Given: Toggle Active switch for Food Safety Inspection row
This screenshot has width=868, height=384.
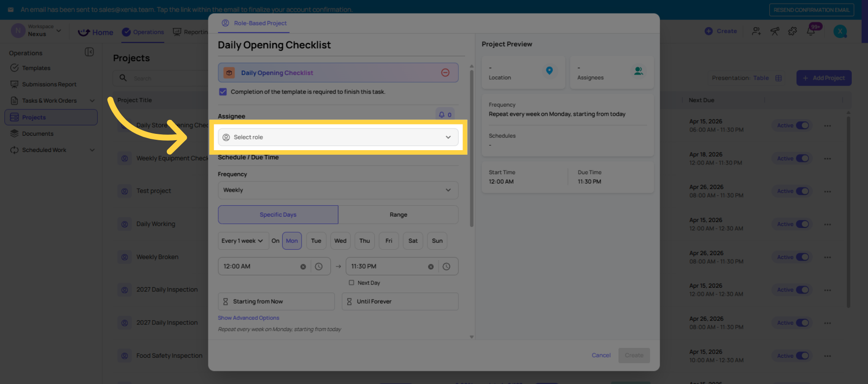Looking at the screenshot, I should pyautogui.click(x=802, y=356).
